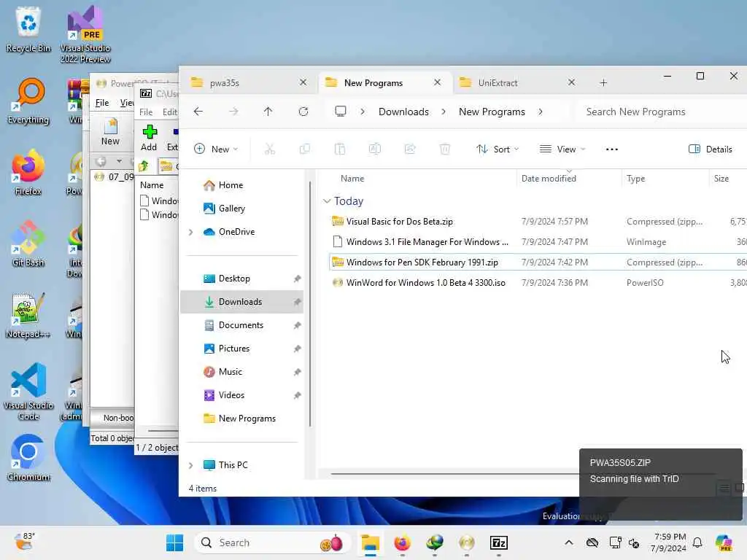Open 7-Zip from the taskbar
Viewport: 747px width, 560px height.
pos(498,542)
